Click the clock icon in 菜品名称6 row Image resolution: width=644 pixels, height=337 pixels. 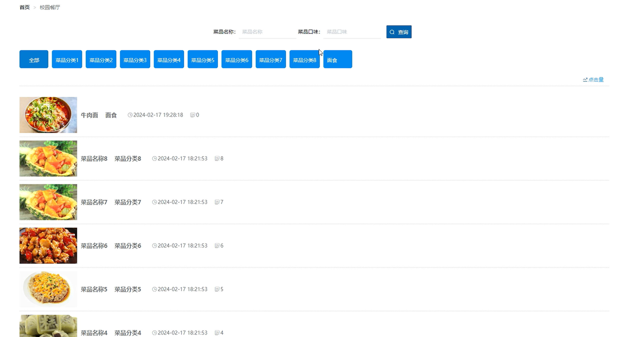click(154, 246)
